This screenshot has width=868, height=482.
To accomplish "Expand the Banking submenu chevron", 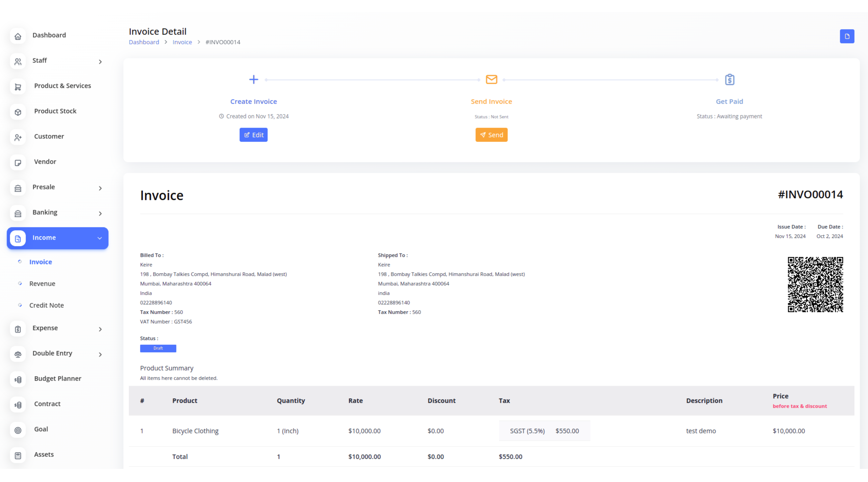I will (100, 213).
